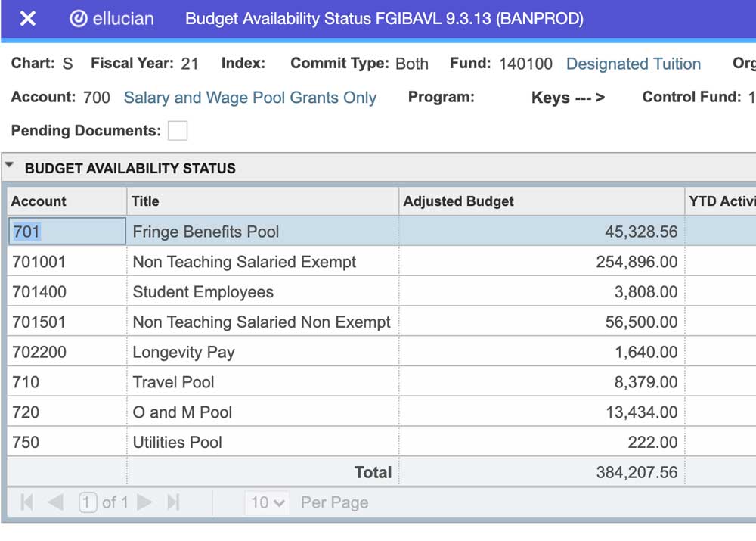Open the Designated Tuition fund link
Screen dimensions: 756x541
pyautogui.click(x=634, y=64)
